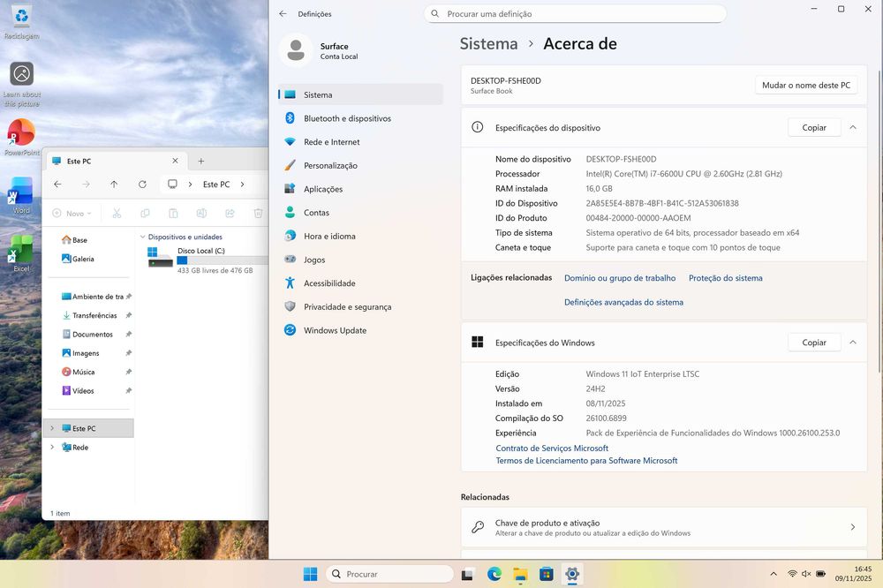The width and height of the screenshot is (883, 588).
Task: Copy the Windows specifications
Action: pos(814,343)
